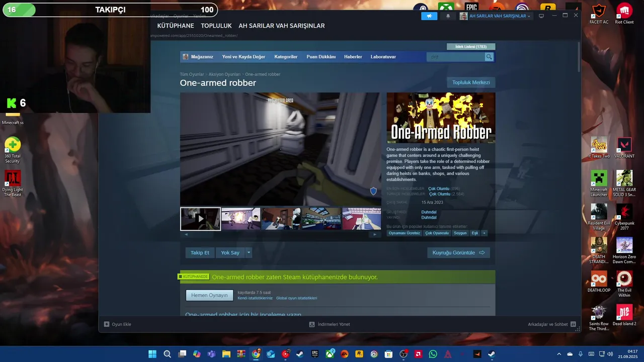Open İndirmeleri Yönet downloads manager
The image size is (644, 362).
click(330, 324)
